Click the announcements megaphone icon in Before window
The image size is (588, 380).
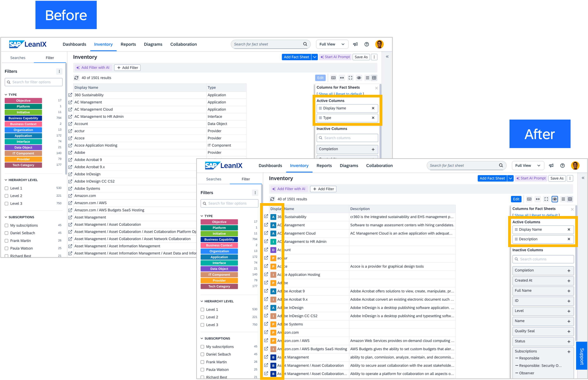pyautogui.click(x=355, y=44)
